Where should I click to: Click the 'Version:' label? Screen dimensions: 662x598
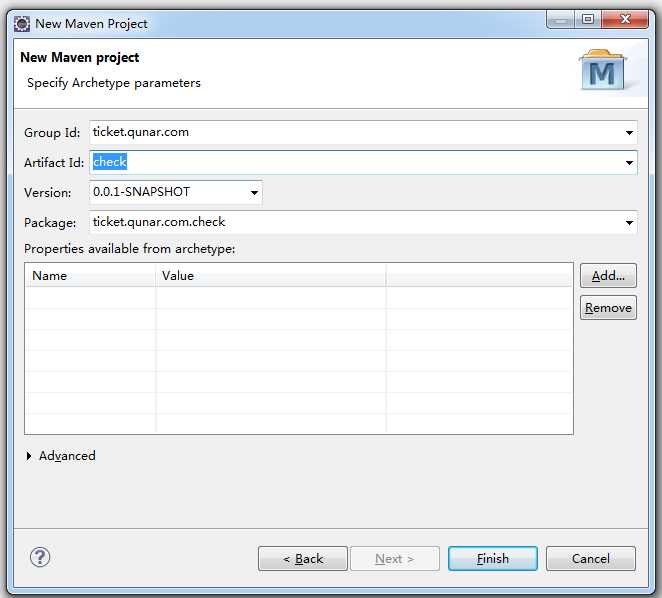point(48,193)
